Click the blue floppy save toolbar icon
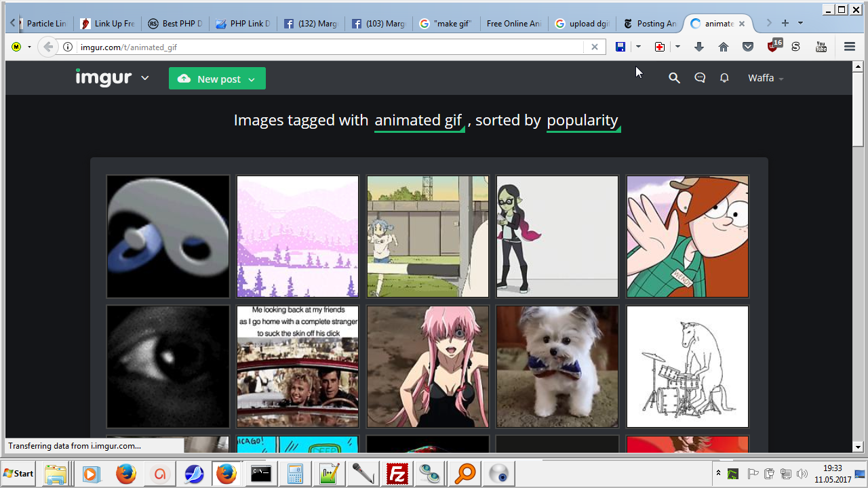The width and height of the screenshot is (868, 488). point(620,47)
